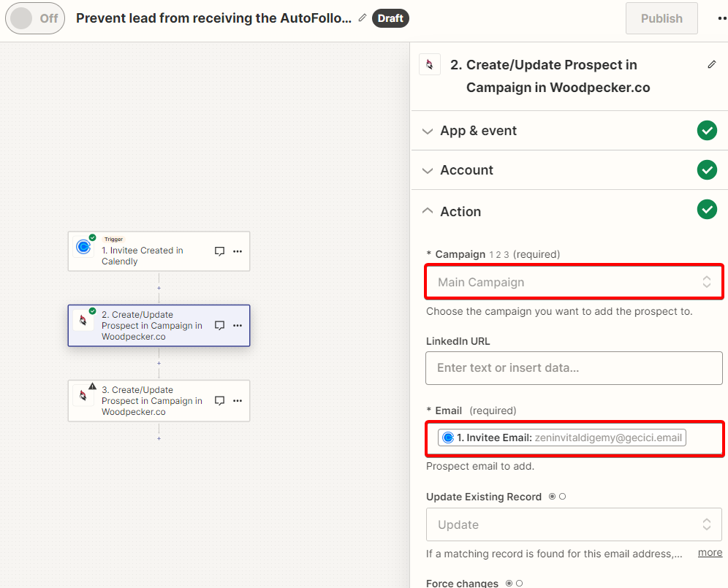Select first radio option beside Update Existing Record
Screen dimensions: 728x588
[552, 497]
